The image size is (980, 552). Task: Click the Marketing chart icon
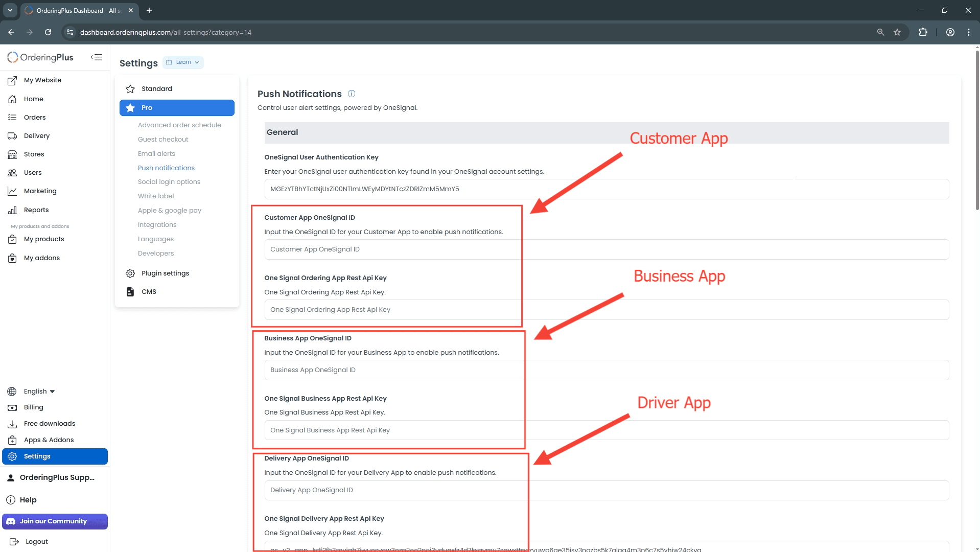12,191
